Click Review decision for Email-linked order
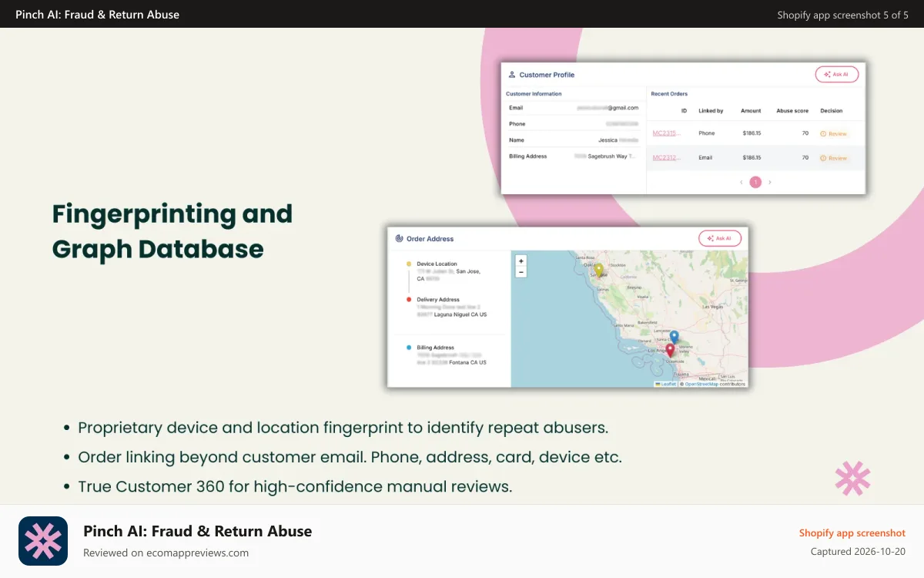The image size is (924, 578). (x=834, y=158)
